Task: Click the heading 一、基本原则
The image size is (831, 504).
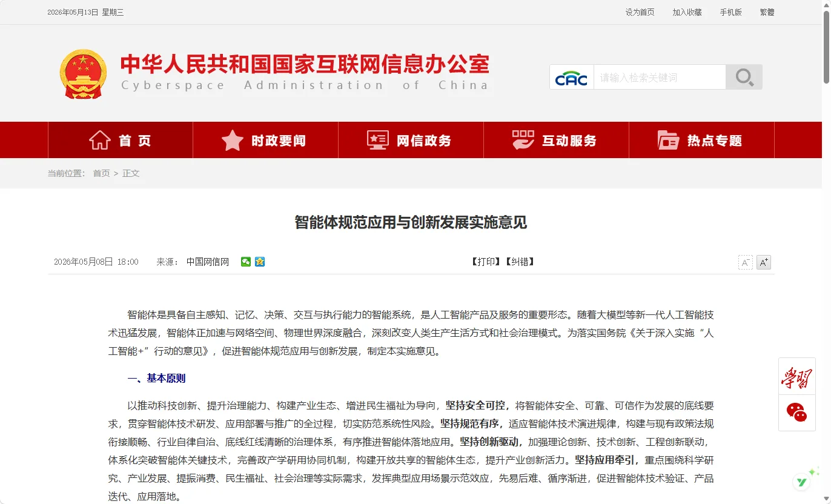Action: pyautogui.click(x=156, y=379)
